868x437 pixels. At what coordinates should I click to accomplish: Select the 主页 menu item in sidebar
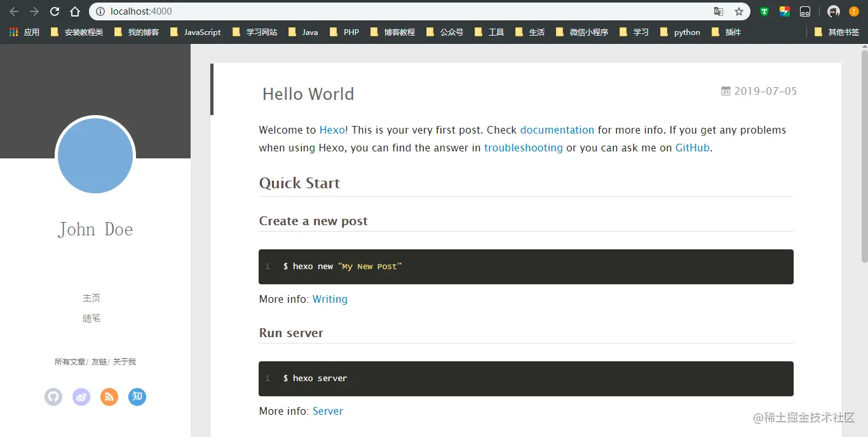click(92, 298)
